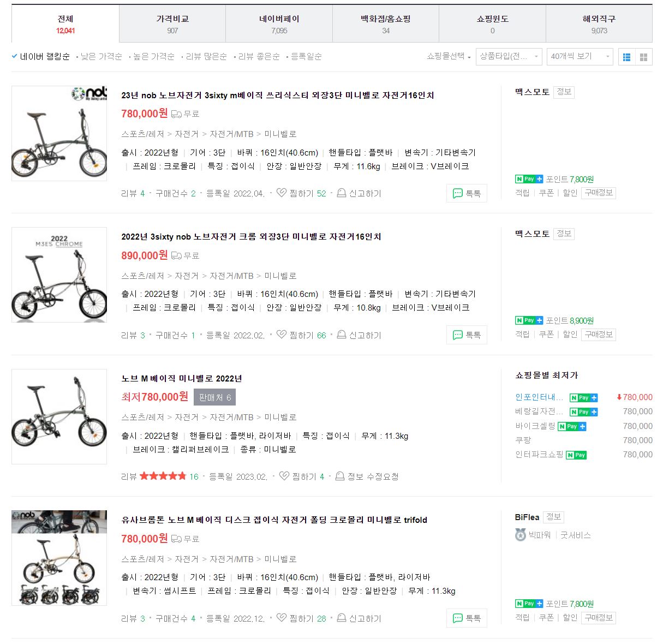Image resolution: width=669 pixels, height=644 pixels.
Task: Open thumbnail of 2022 M3ES Chrome bicycle
Action: coord(59,275)
